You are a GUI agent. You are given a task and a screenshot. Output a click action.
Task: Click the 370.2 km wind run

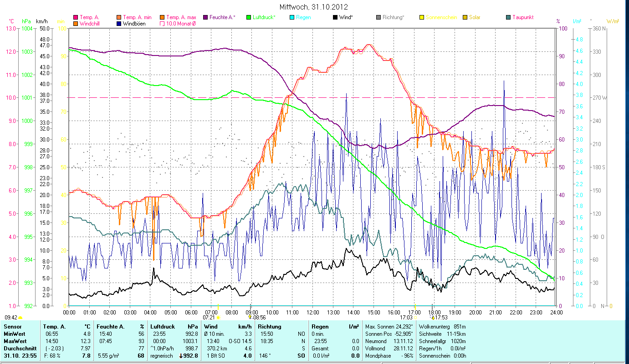[x=216, y=349]
